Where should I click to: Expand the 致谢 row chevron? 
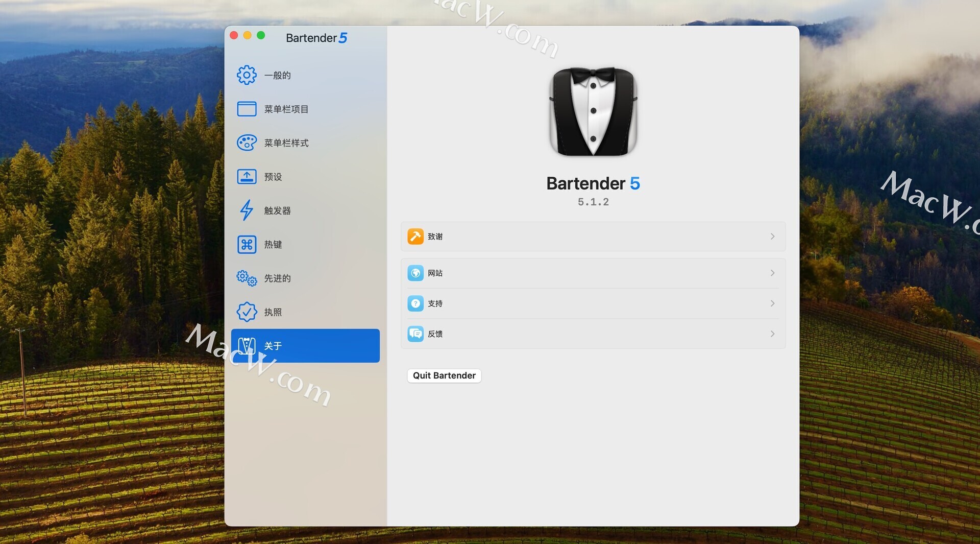(772, 236)
